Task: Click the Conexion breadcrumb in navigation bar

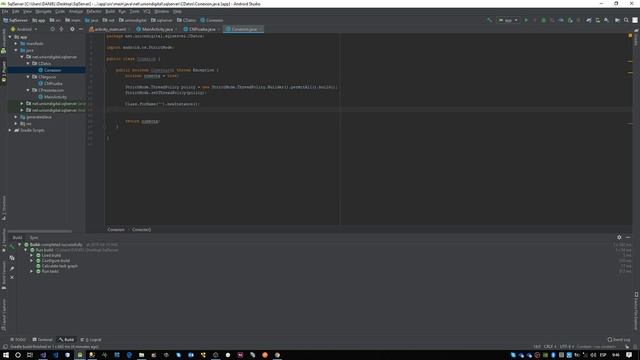Action: tap(211, 20)
